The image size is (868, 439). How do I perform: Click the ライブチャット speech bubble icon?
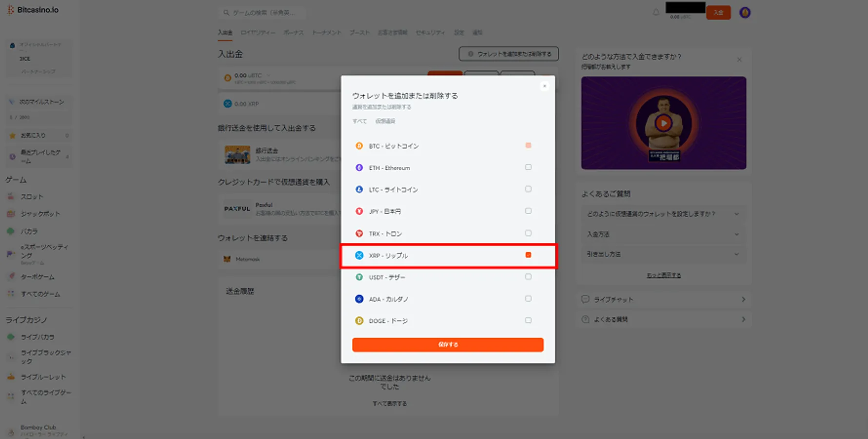[x=585, y=299]
